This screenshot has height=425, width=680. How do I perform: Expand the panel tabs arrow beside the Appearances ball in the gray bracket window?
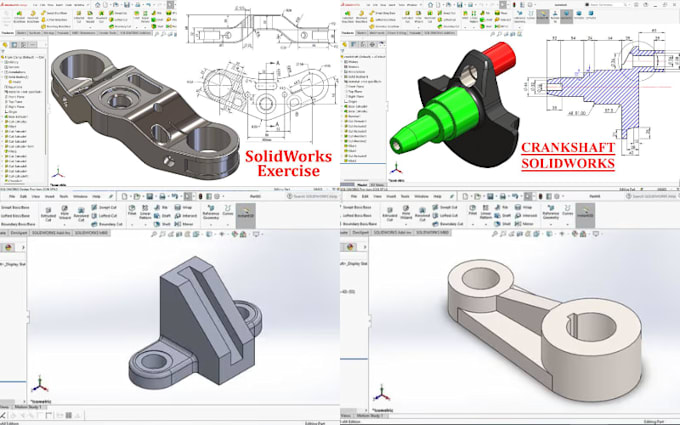[x=23, y=247]
